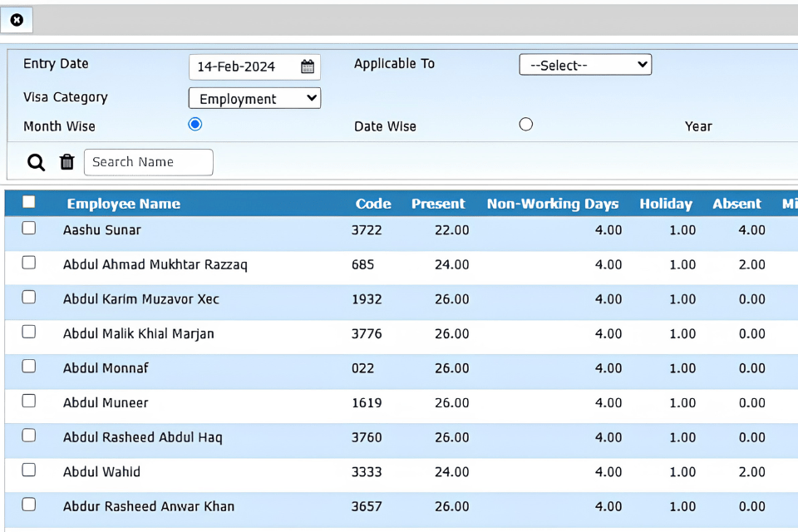Click the Employee Name column header
The width and height of the screenshot is (798, 532).
tap(124, 204)
